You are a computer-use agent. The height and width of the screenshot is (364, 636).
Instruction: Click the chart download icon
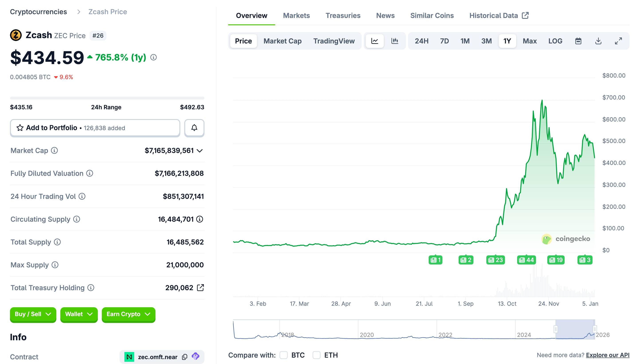point(598,41)
